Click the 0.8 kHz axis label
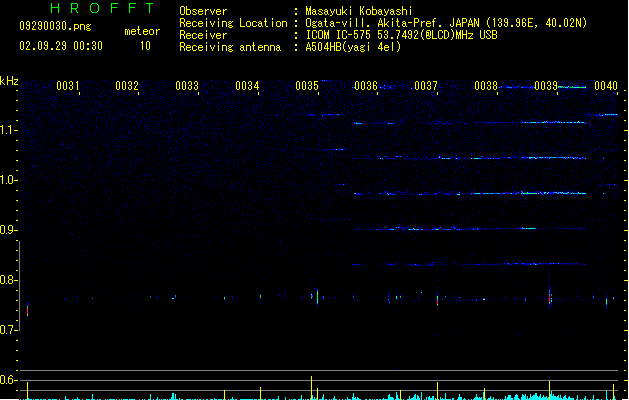The image size is (629, 400). coord(8,280)
